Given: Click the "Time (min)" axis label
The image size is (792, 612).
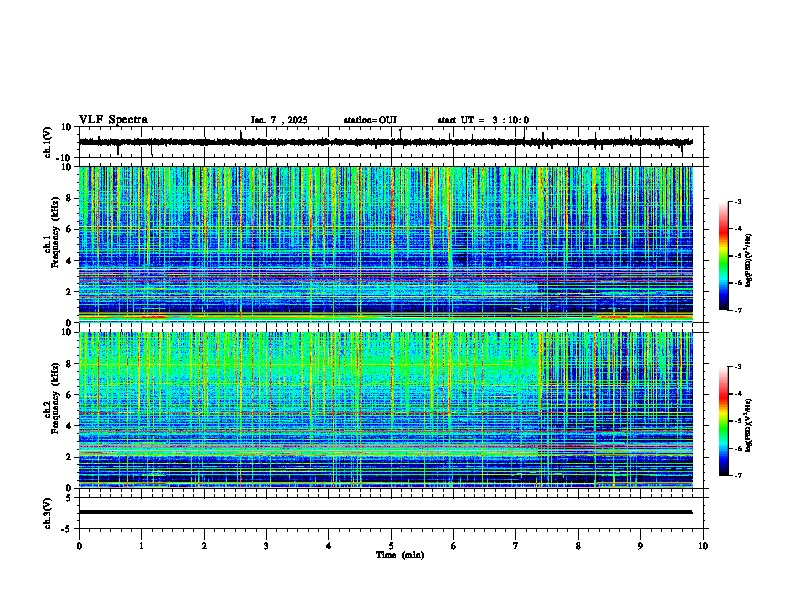Looking at the screenshot, I should click(x=400, y=555).
